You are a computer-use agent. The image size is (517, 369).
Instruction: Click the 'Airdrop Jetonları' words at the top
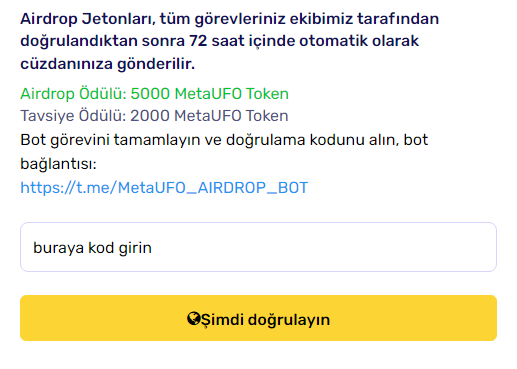click(x=88, y=19)
